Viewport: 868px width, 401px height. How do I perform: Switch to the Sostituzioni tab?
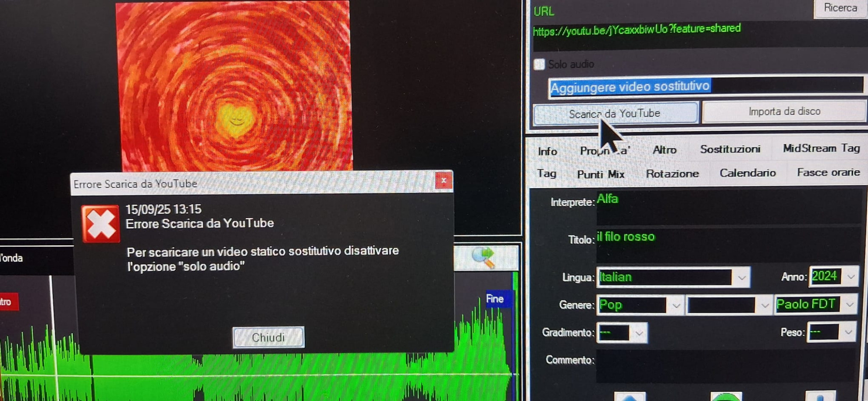coord(730,149)
